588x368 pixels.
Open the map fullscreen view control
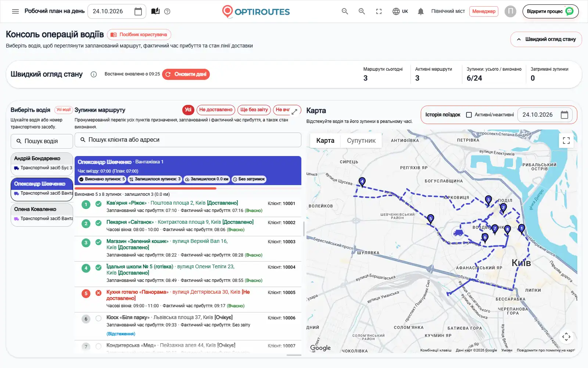coord(566,141)
